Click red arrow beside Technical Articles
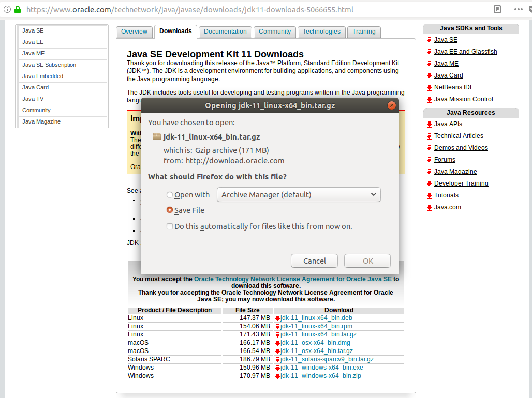Image resolution: width=532 pixels, height=398 pixels. tap(429, 136)
